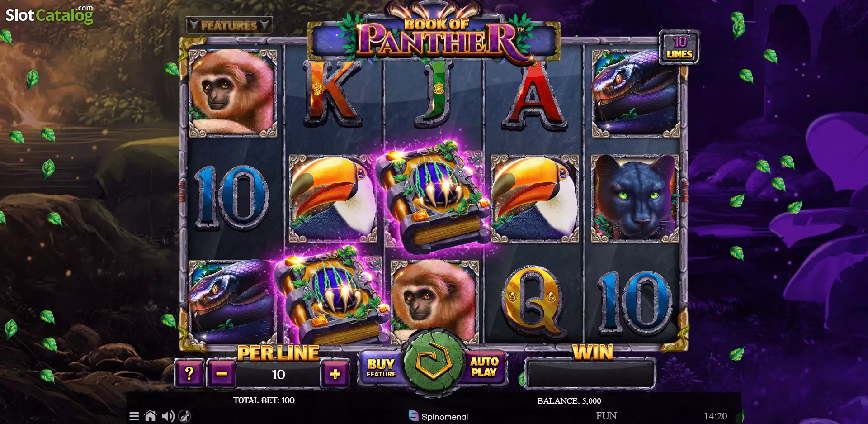
Task: Mute the game sound speaker icon
Action: (168, 416)
